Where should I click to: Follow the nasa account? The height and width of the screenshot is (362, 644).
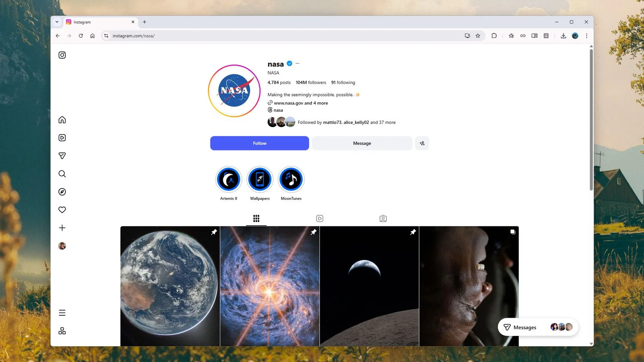tap(260, 143)
